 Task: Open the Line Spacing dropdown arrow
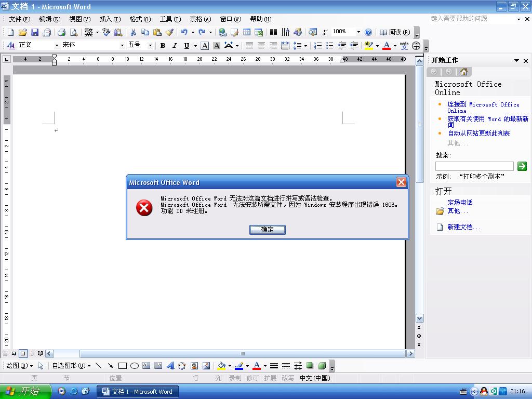305,46
